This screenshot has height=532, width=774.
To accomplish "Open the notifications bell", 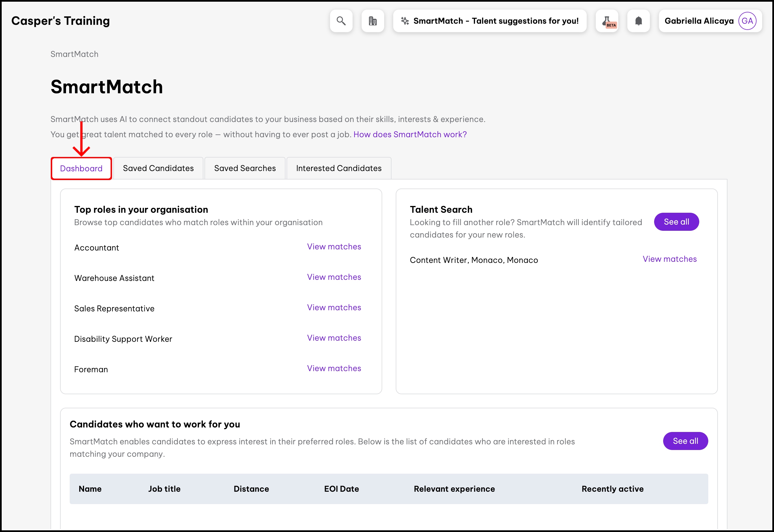I will [x=638, y=21].
